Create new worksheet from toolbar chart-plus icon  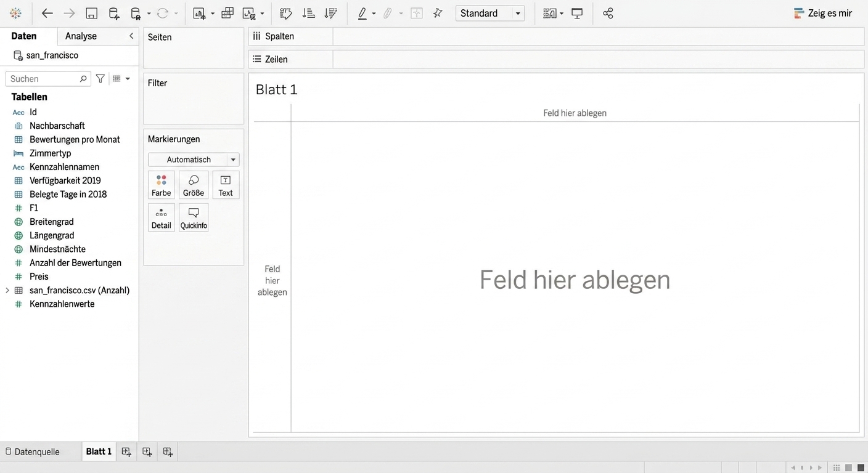pos(199,13)
